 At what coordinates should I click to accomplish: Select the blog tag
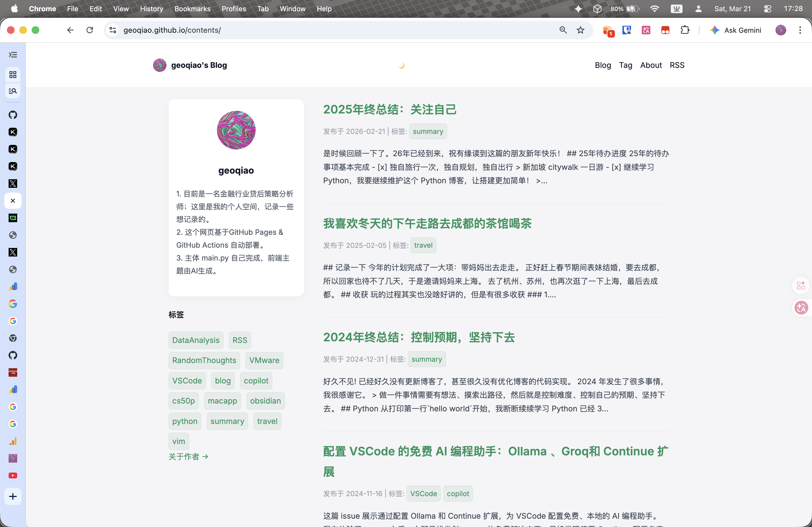point(223,380)
